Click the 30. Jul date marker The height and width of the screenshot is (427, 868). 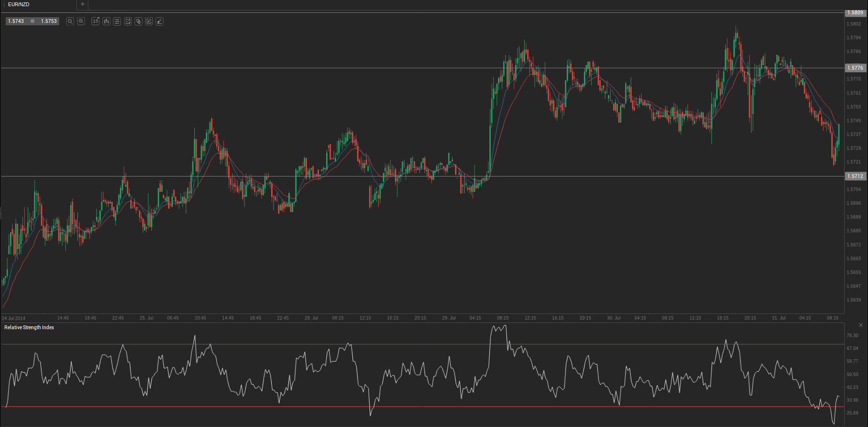[614, 318]
